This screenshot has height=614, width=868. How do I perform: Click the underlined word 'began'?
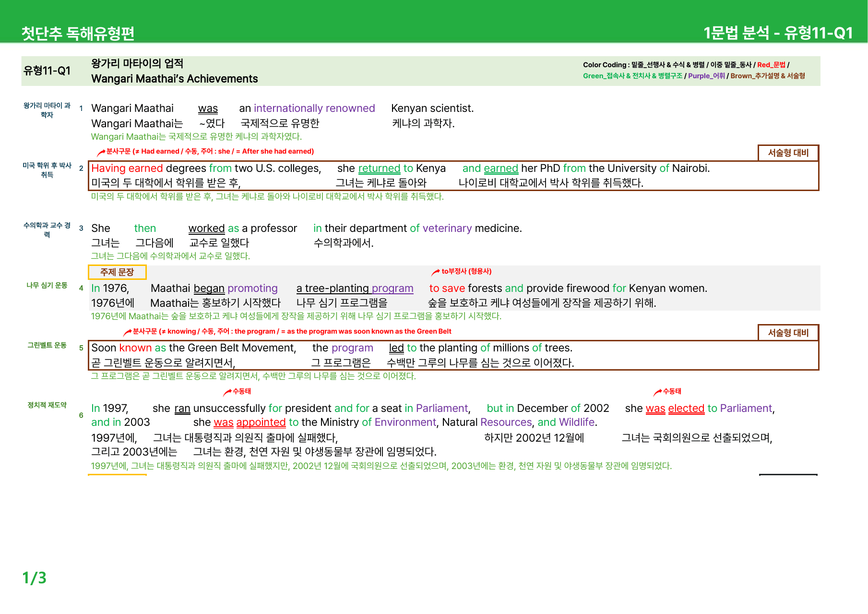click(209, 289)
